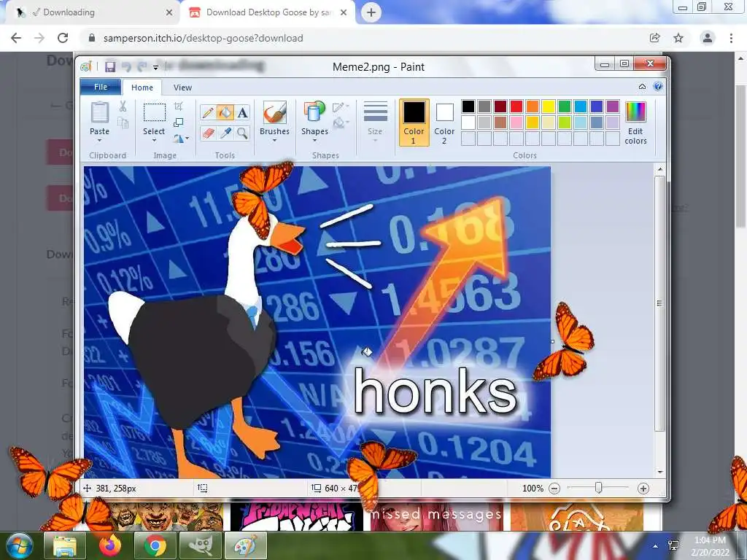Image resolution: width=747 pixels, height=560 pixels.
Task: Open Customize Quick Access Toolbar dropdown
Action: pos(156,68)
